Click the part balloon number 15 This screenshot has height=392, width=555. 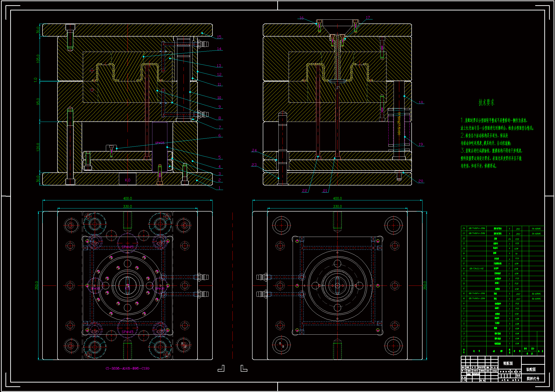pos(219,37)
